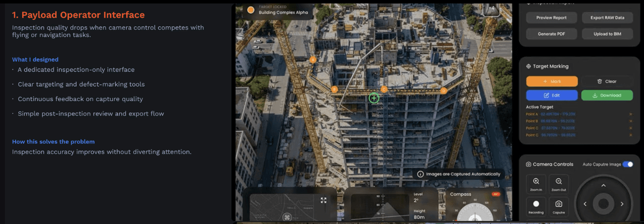Click the Preview Report button
This screenshot has width=644, height=224.
[552, 18]
